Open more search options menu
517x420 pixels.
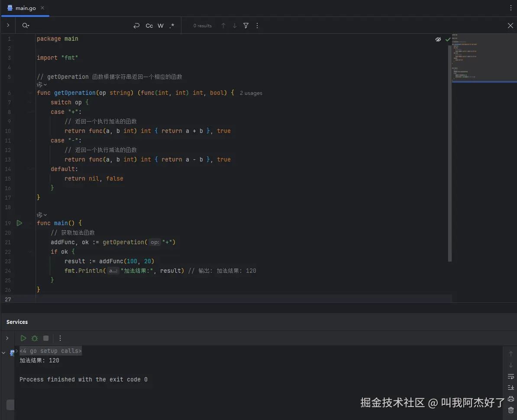click(257, 26)
